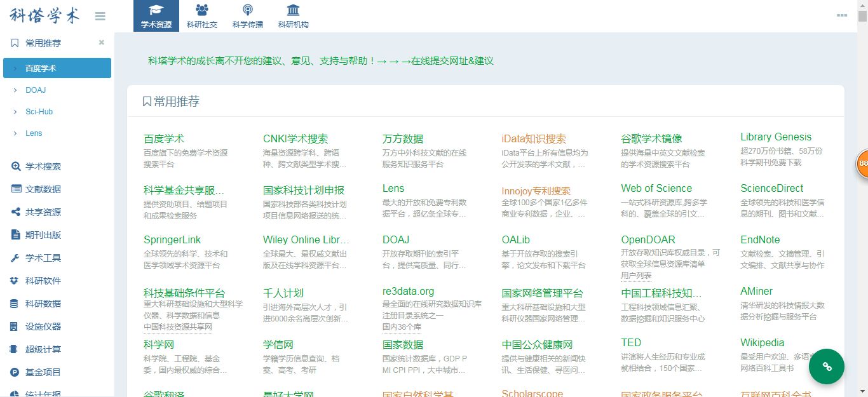The image size is (868, 397).
Task: Select DOAJ in the sidebar list
Action: 36,90
